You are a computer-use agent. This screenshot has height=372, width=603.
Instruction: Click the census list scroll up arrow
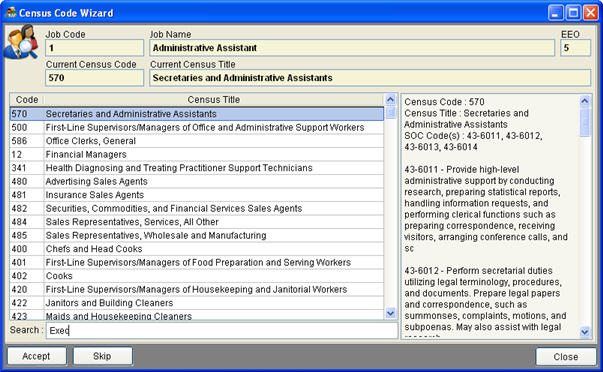[390, 100]
